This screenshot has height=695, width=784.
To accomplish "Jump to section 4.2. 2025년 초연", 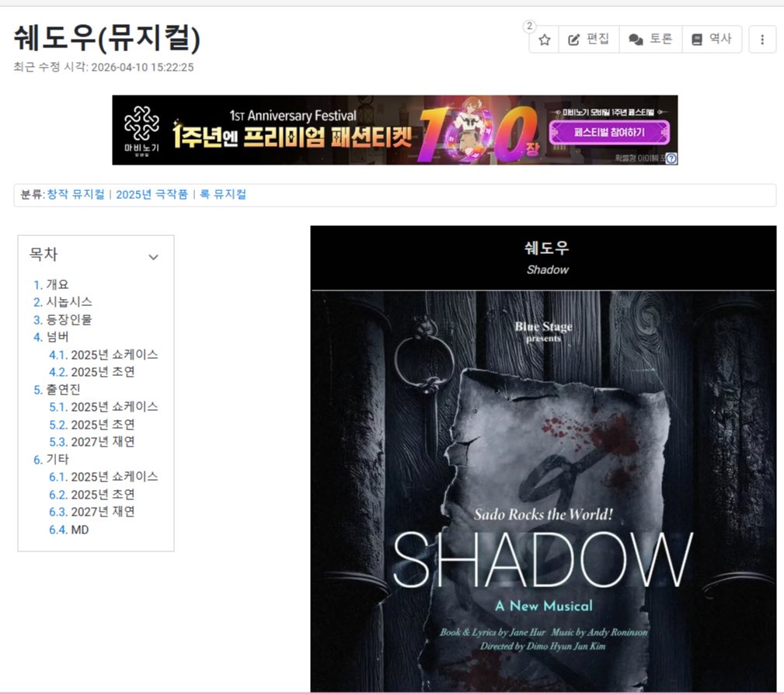I will click(92, 372).
